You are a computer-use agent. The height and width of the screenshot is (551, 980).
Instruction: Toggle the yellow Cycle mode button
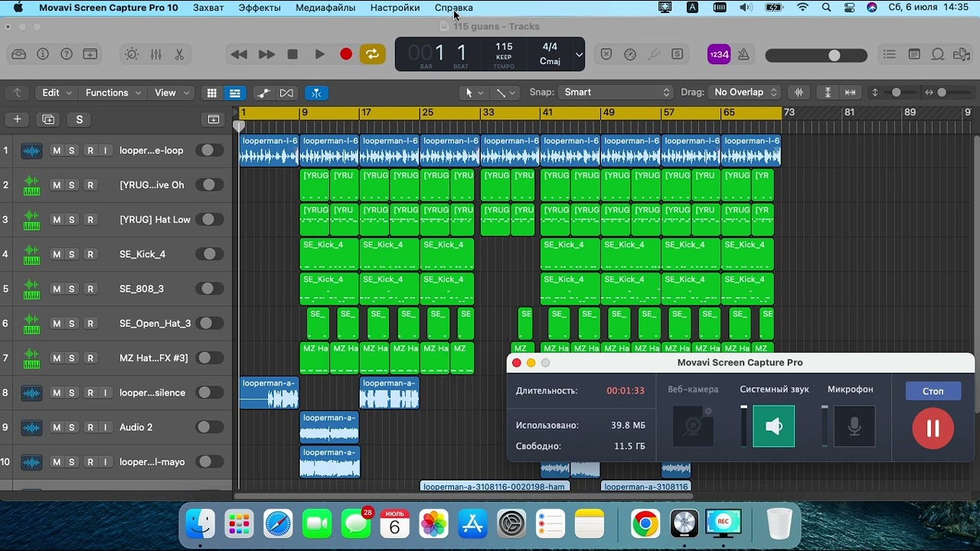tap(372, 54)
